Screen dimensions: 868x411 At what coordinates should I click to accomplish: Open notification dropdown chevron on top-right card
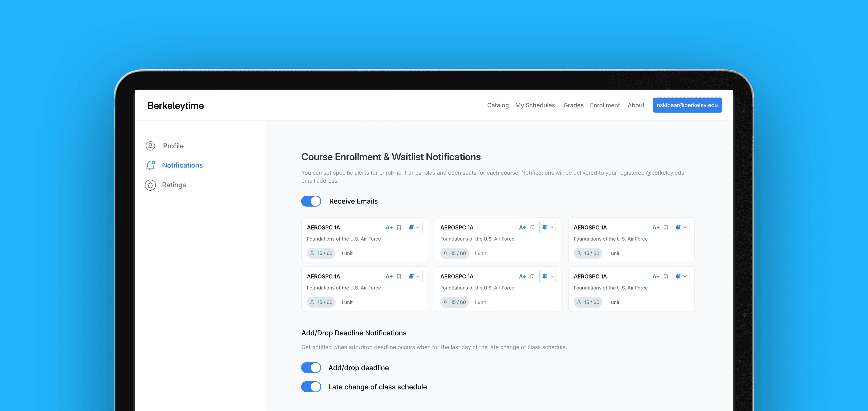685,228
